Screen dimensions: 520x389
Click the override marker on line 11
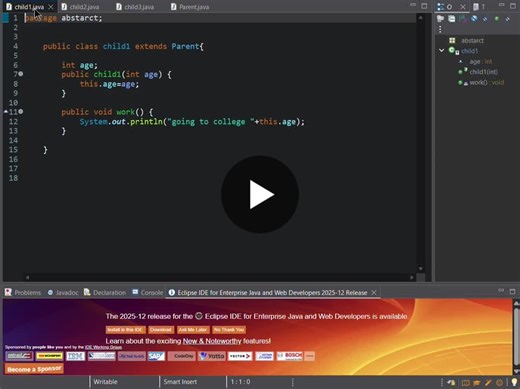tap(6, 112)
